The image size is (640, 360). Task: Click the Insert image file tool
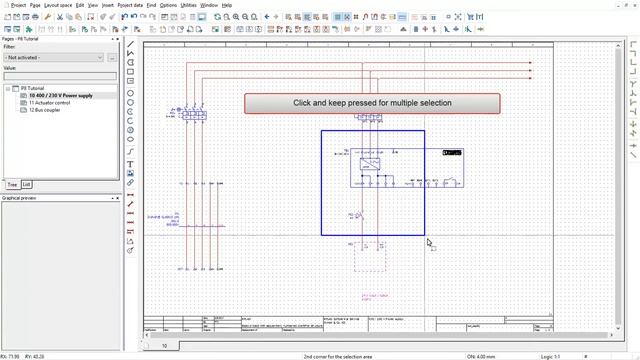coord(131,173)
